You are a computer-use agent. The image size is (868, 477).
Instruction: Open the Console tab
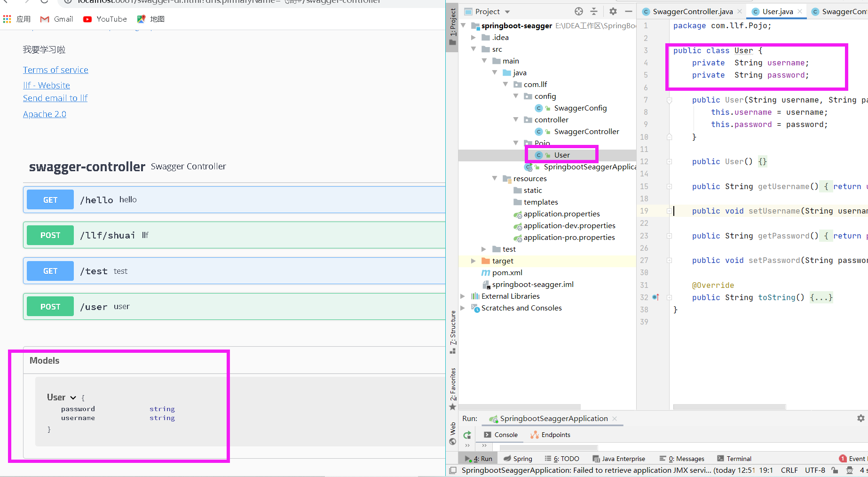pyautogui.click(x=501, y=435)
